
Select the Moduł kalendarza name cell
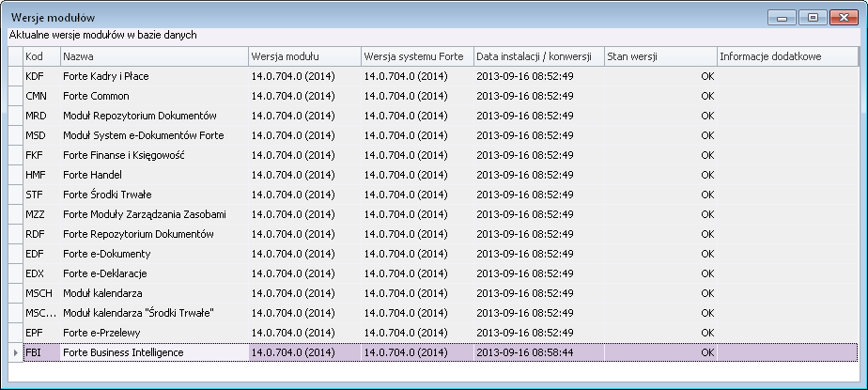[x=154, y=293]
